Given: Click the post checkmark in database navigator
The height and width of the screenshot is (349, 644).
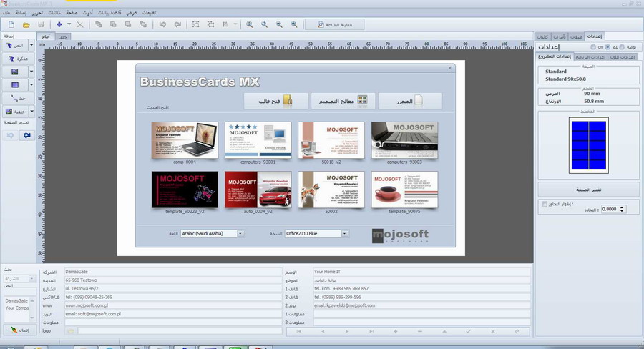Looking at the screenshot, I should [468, 331].
